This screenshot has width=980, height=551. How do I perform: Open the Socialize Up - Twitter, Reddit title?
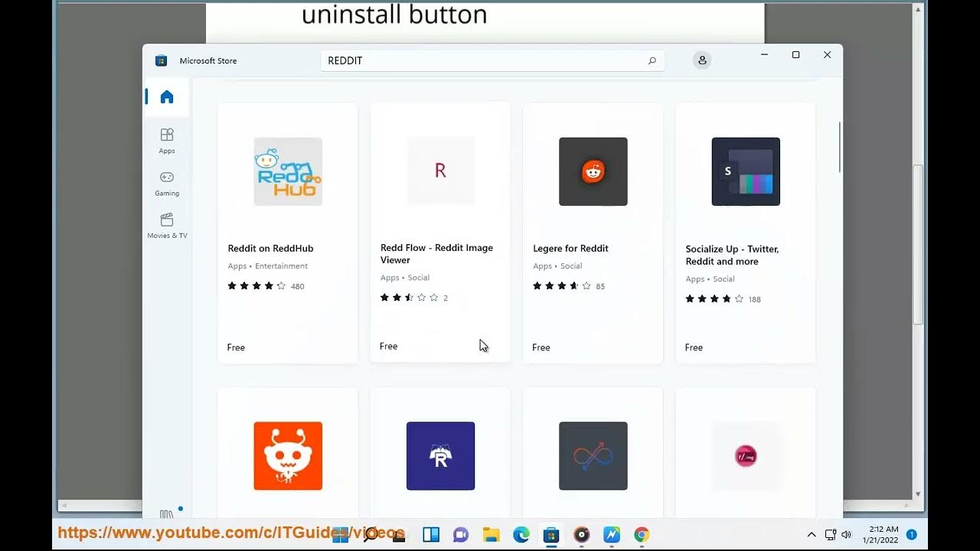click(732, 255)
